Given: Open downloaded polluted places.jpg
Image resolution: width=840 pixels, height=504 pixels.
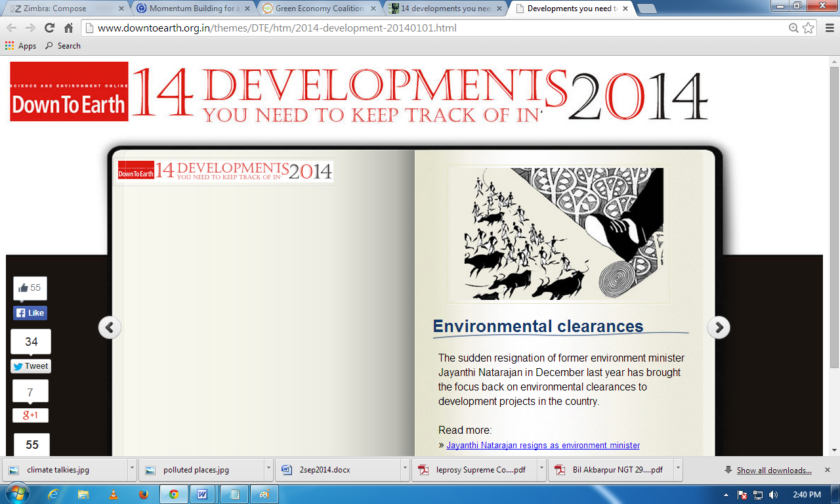Looking at the screenshot, I should point(200,470).
